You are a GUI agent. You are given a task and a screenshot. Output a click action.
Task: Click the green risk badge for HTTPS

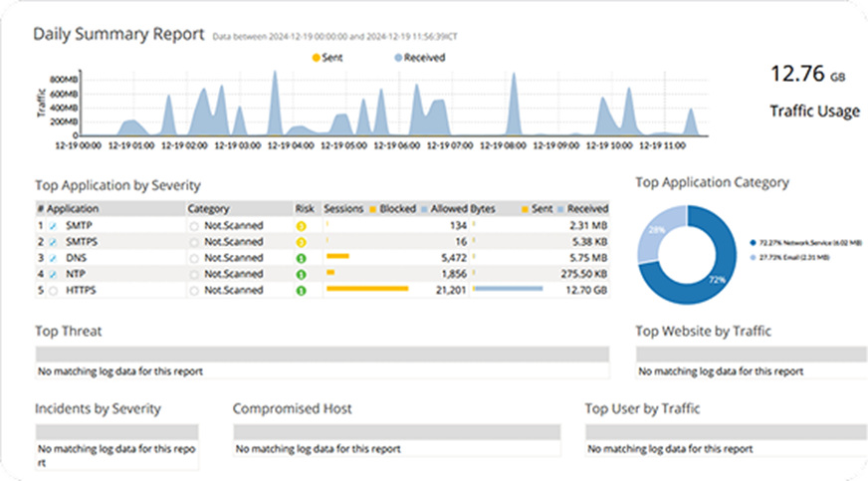(301, 291)
